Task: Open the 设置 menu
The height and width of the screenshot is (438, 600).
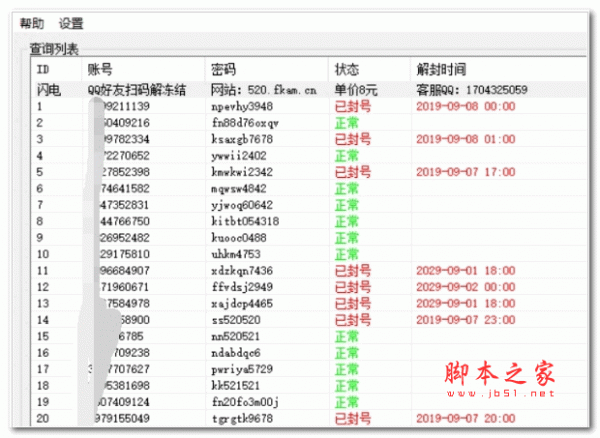Action: tap(71, 23)
